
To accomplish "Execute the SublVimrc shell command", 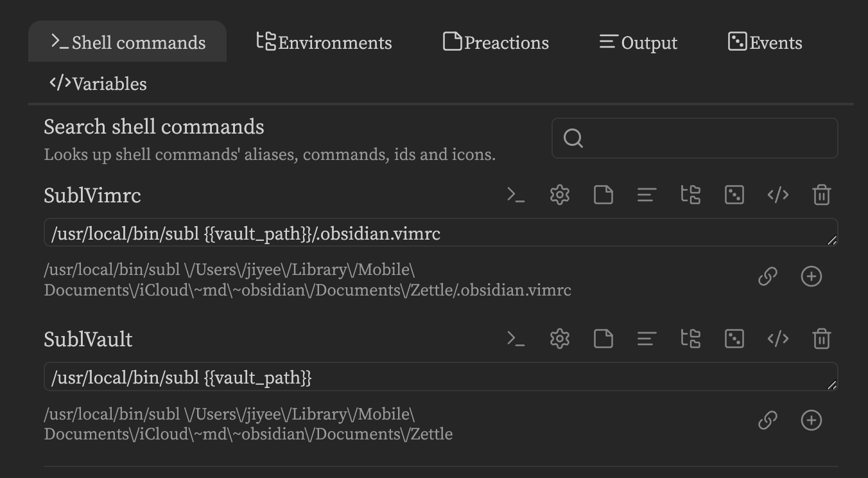I will (x=516, y=195).
